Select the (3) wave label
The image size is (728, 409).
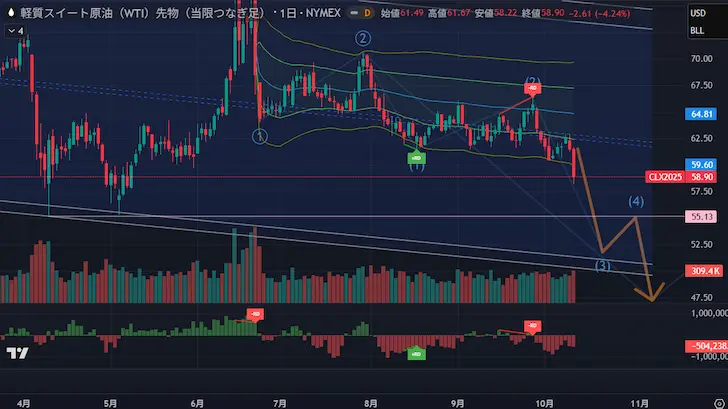[x=603, y=266]
